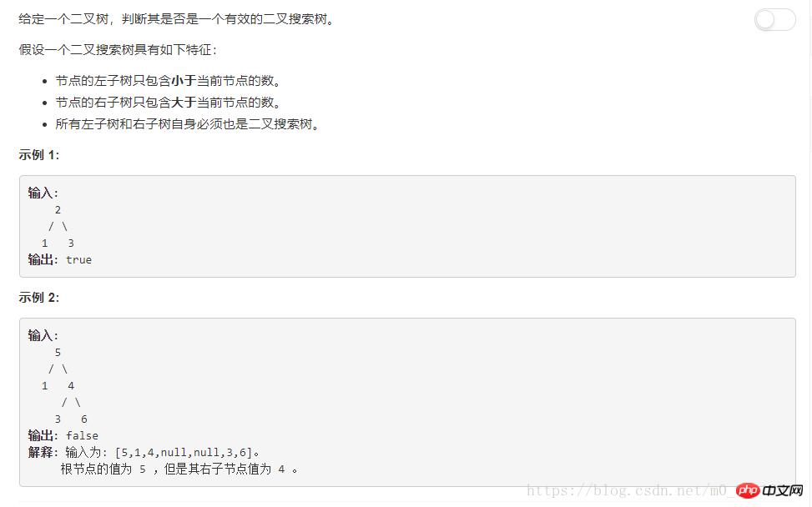The height and width of the screenshot is (507, 812).
Task: Click the true output value
Action: coord(78,259)
